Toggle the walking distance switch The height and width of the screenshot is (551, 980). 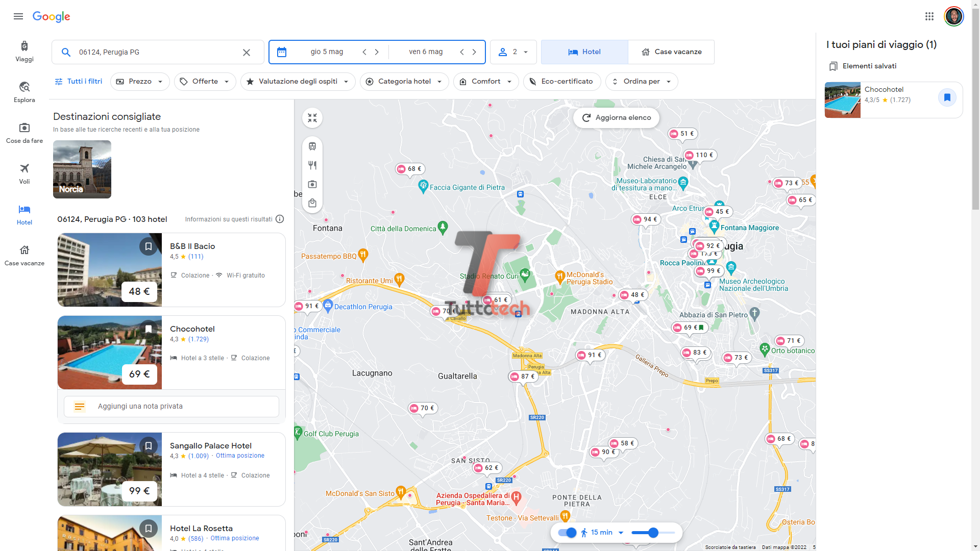coord(567,533)
